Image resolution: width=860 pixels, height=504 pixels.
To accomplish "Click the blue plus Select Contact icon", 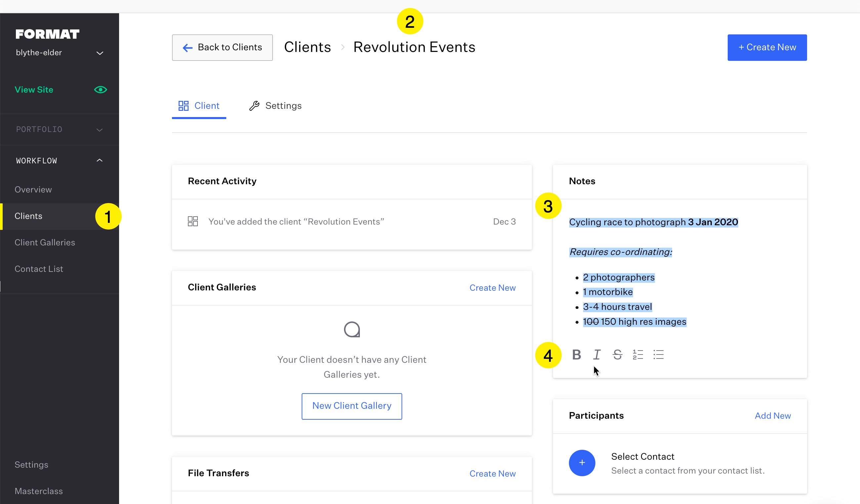I will (x=582, y=463).
